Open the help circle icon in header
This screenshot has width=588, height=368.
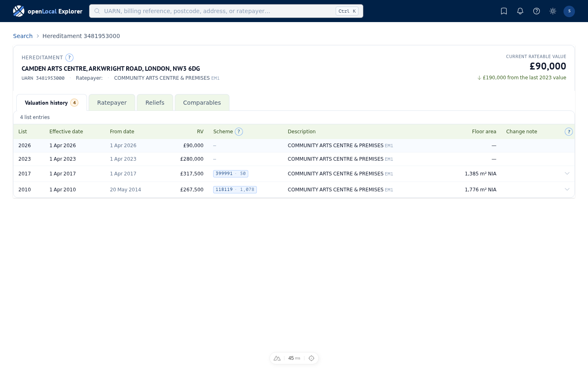coord(537,11)
